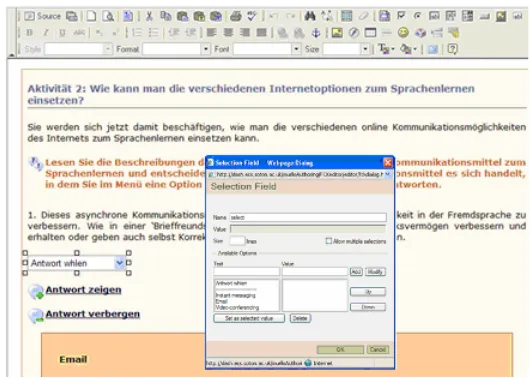Align text left
Screen dimensions: 530x378
pos(212,33)
